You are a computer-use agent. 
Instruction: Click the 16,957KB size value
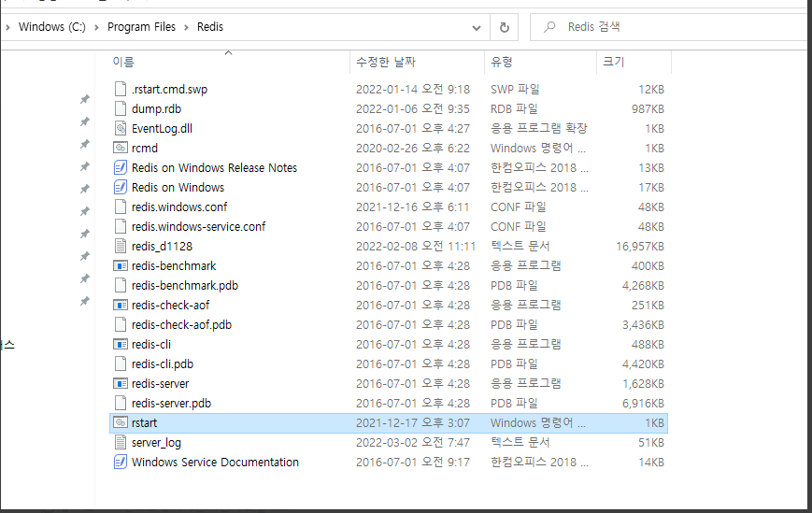click(639, 247)
